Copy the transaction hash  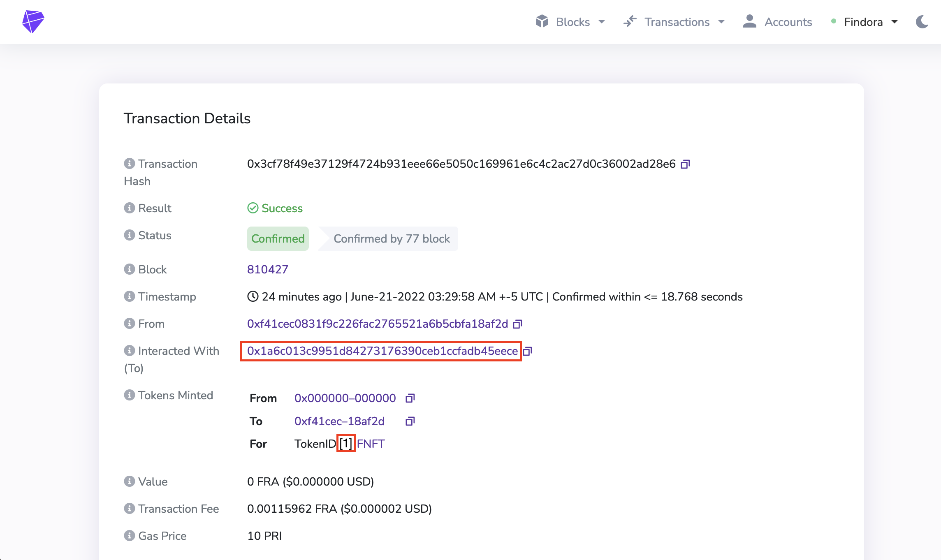click(x=685, y=164)
